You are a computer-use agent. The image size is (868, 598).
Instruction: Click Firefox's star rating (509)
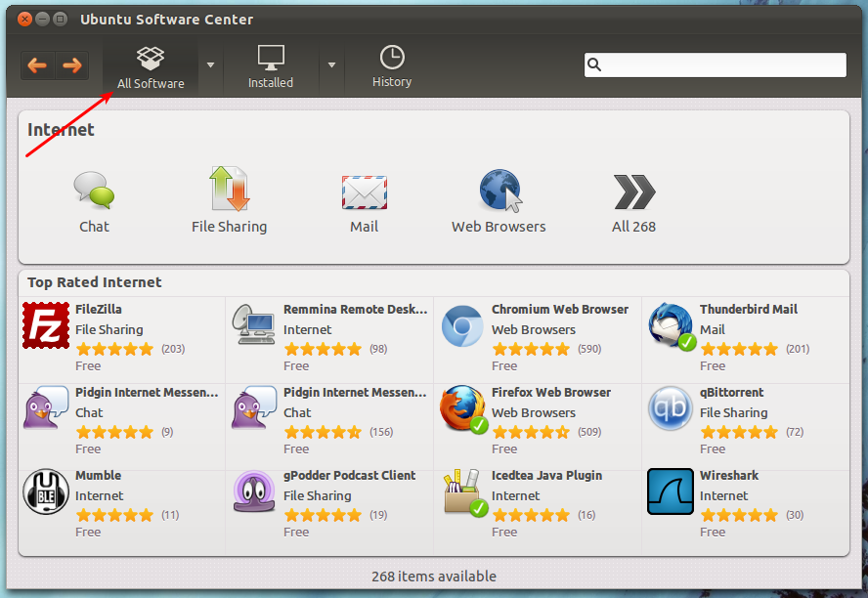(x=531, y=432)
